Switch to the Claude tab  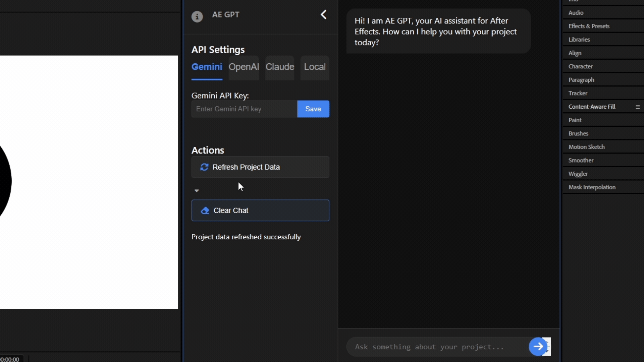click(280, 67)
